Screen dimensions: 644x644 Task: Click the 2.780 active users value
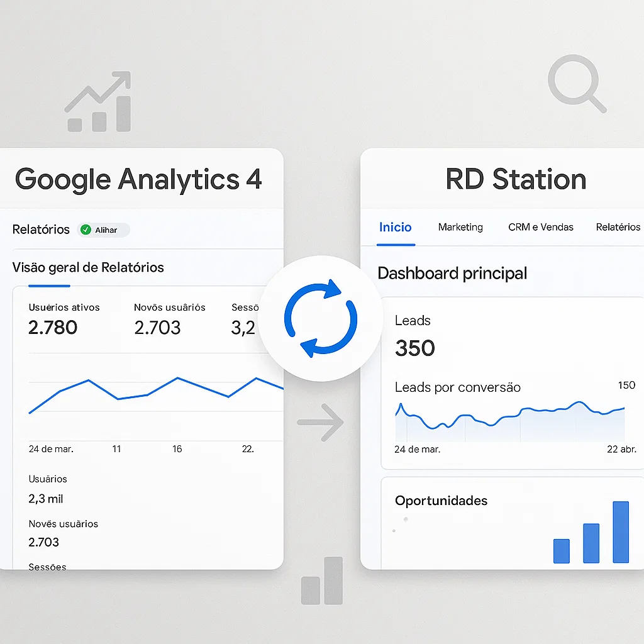pos(53,327)
